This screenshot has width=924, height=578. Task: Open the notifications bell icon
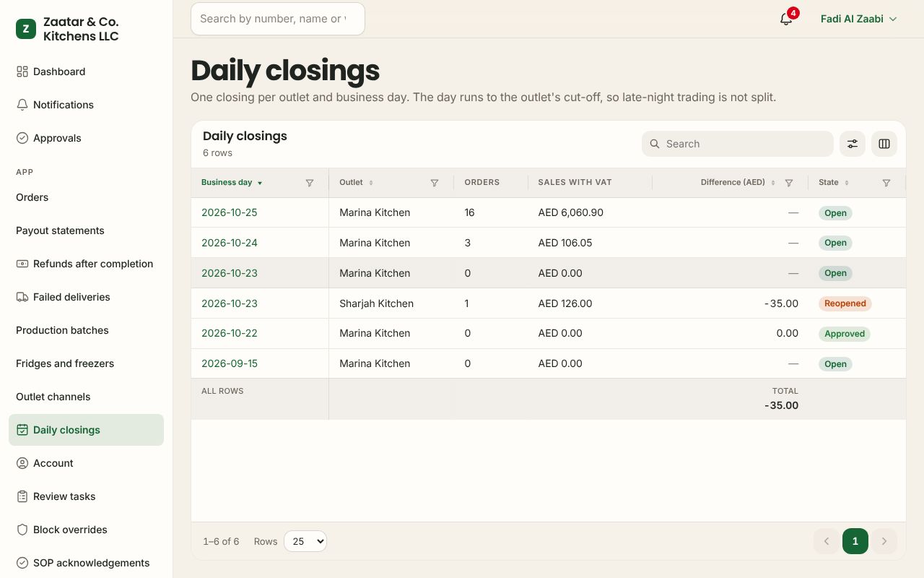[x=786, y=19]
